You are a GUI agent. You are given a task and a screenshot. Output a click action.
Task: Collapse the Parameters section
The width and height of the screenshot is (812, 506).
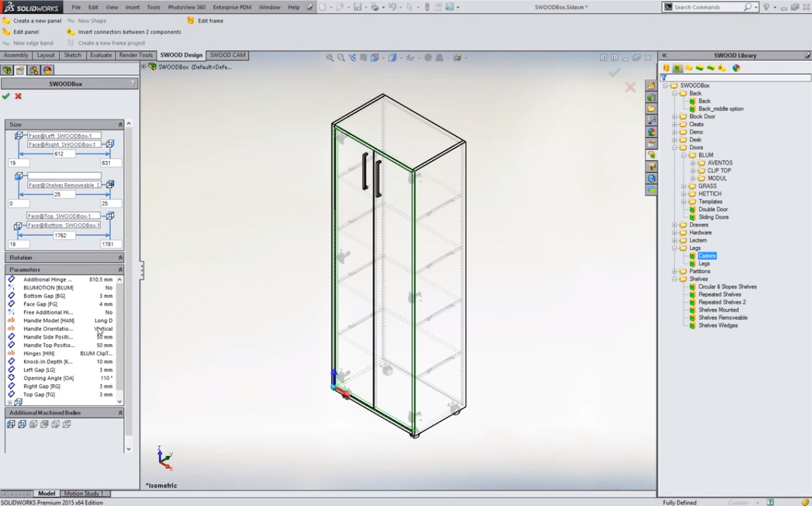pyautogui.click(x=120, y=270)
